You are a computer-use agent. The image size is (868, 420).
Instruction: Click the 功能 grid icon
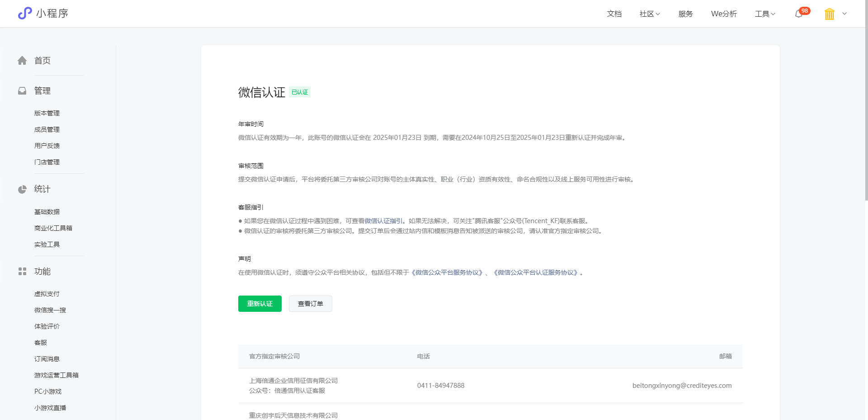pyautogui.click(x=22, y=272)
